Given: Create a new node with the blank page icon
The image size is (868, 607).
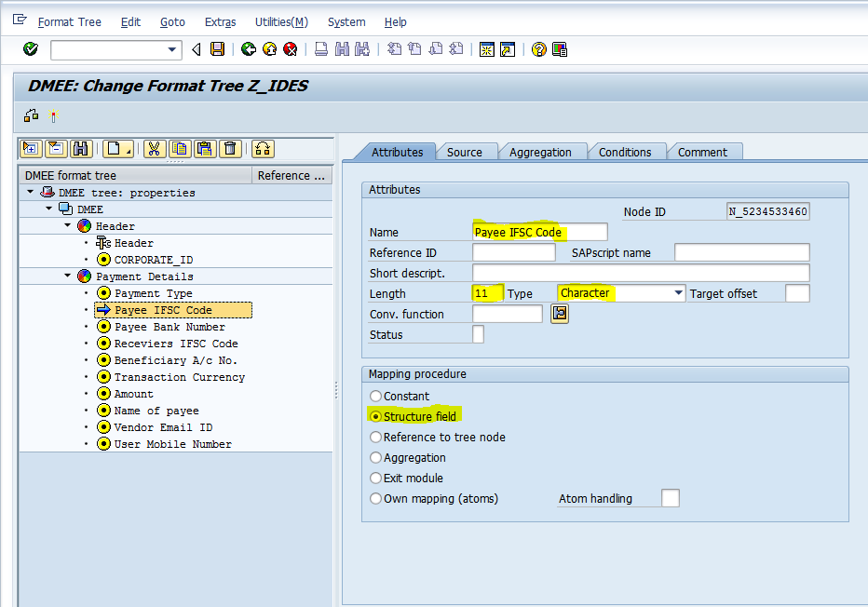Looking at the screenshot, I should (112, 149).
